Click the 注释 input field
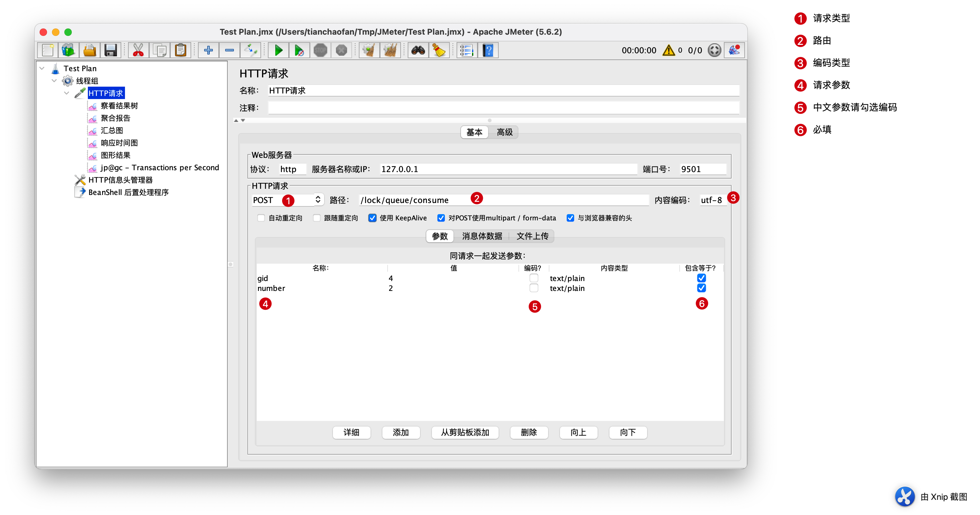The height and width of the screenshot is (515, 980). 503,108
